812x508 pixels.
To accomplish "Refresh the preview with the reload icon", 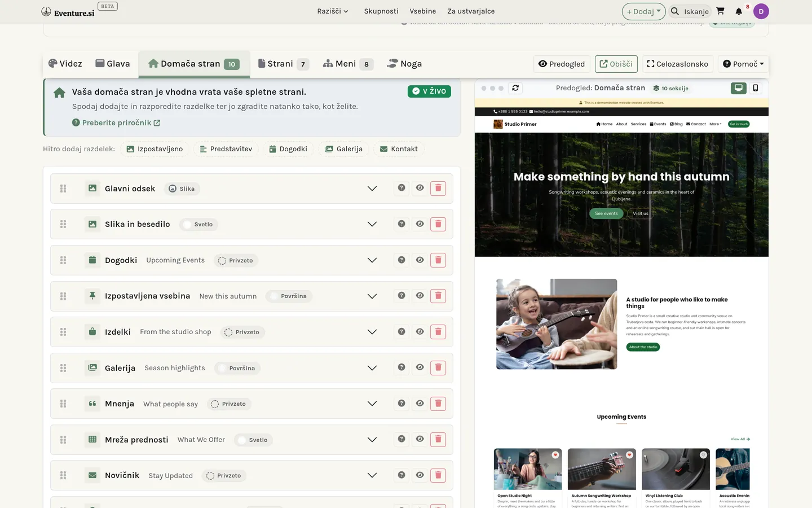I will tap(515, 88).
